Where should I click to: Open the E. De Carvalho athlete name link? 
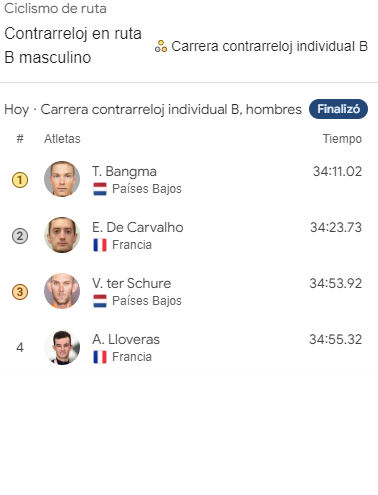click(138, 227)
